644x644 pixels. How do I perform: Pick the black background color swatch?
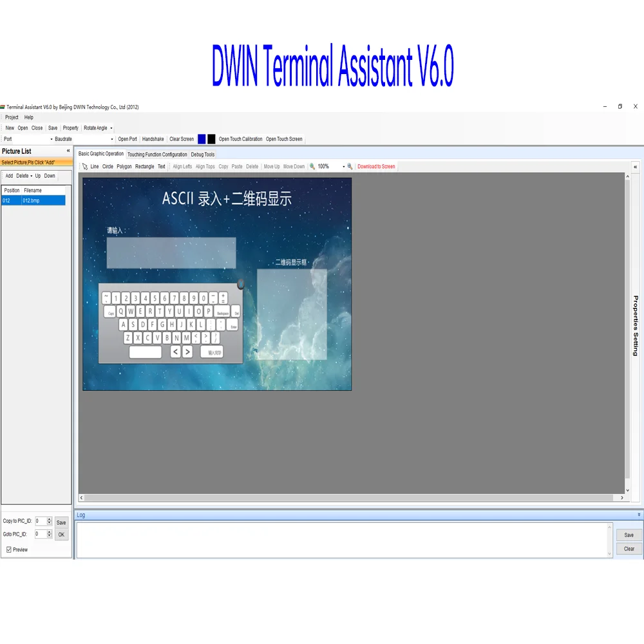[211, 139]
